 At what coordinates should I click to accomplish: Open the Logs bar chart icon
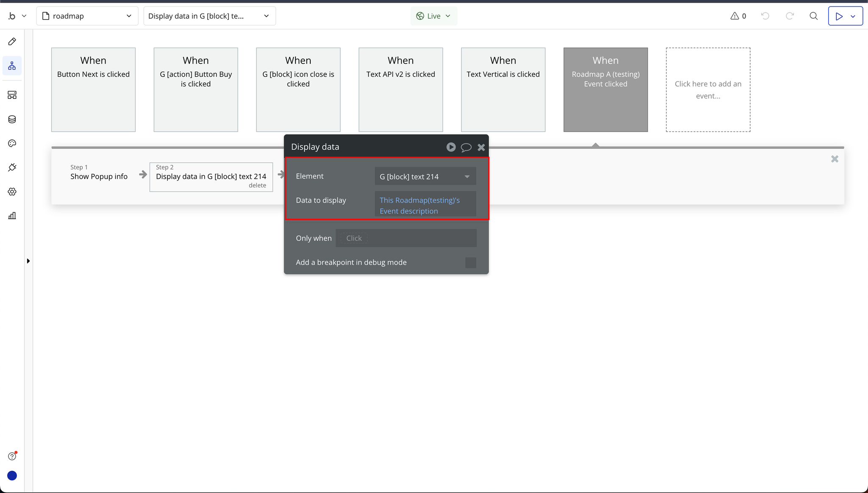coord(12,216)
